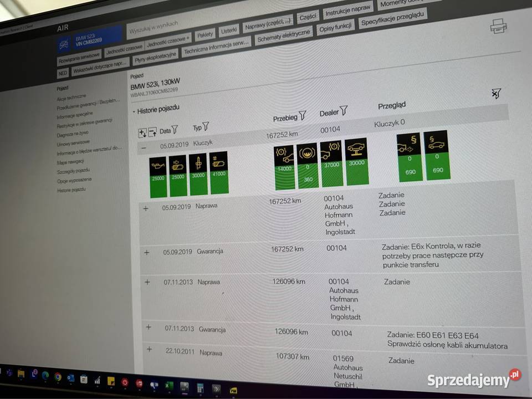532x399 pixels.
Task: Open the exhaust emission inspection tile
Action: [410, 157]
